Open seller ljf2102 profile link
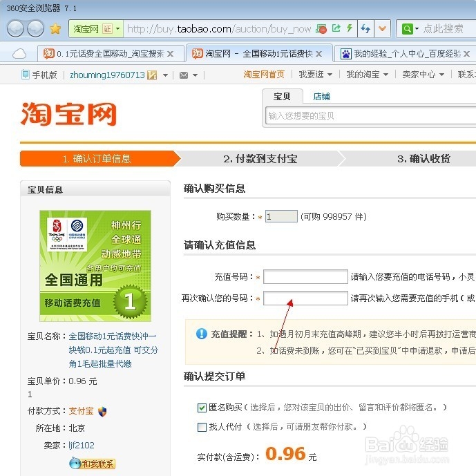This screenshot has height=476, width=476. click(82, 446)
